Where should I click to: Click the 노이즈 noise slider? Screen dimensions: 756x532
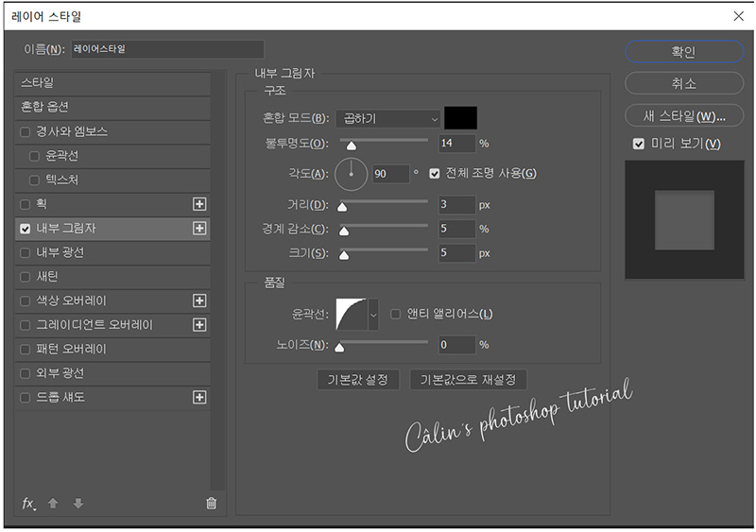(x=384, y=345)
